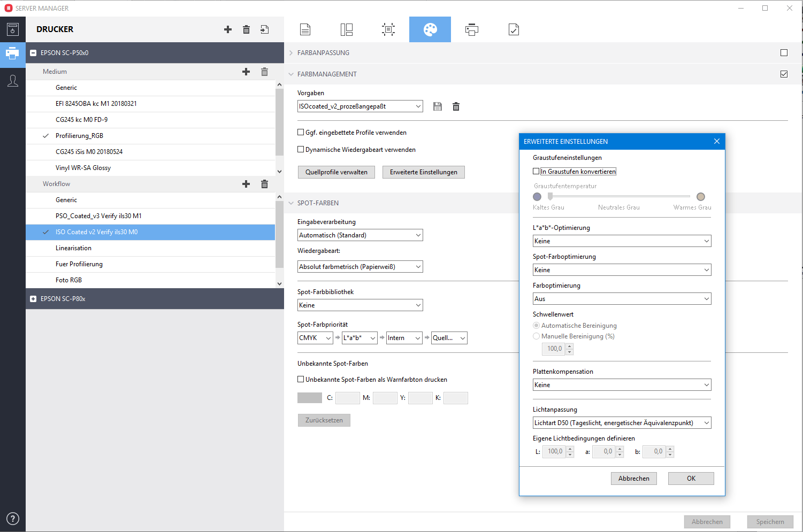Click the add printer plus icon
Screen dimensions: 803x532
pyautogui.click(x=228, y=29)
